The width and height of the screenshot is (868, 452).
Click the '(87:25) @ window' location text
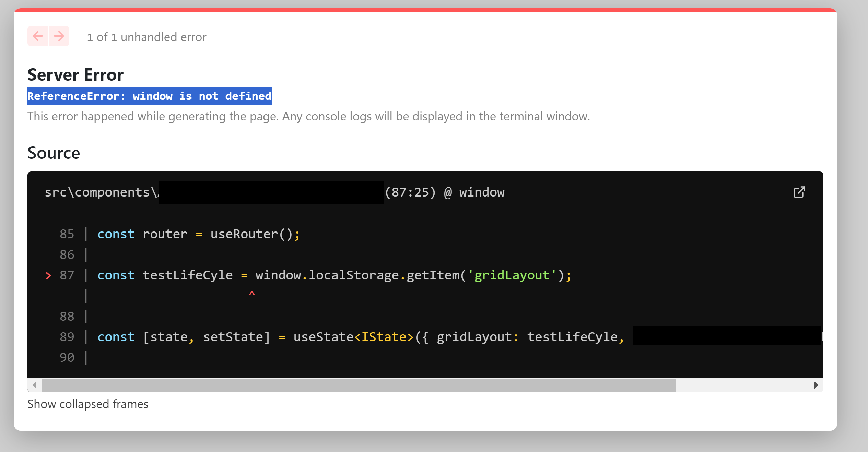point(445,192)
